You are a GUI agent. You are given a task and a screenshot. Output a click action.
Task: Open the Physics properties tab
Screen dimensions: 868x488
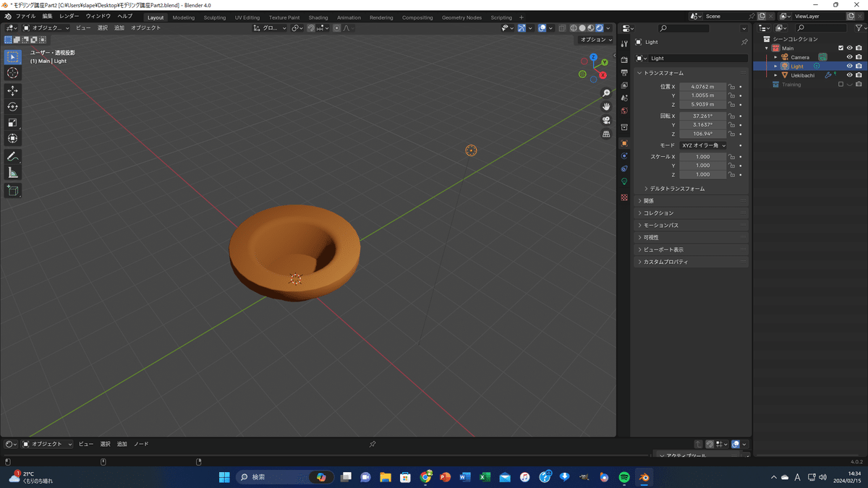click(x=624, y=156)
